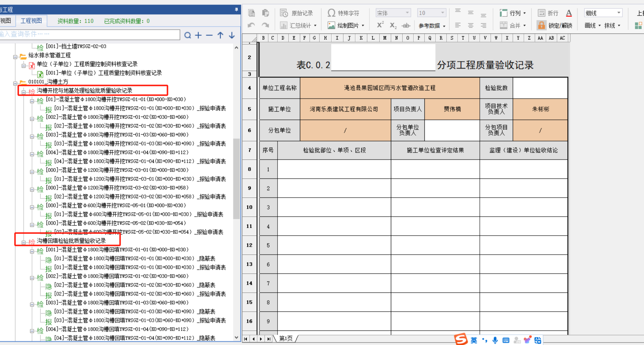Click the tree scrollbar down arrow
644x345 pixels.
[236, 337]
